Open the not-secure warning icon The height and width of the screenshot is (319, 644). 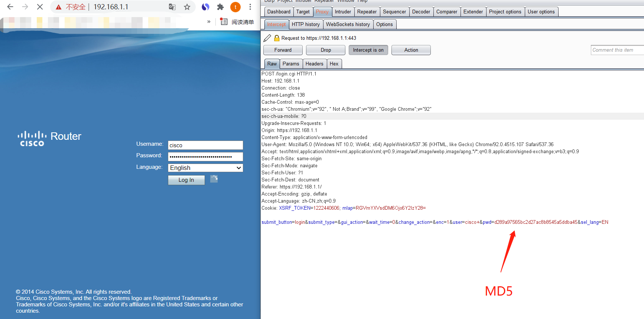(x=59, y=7)
